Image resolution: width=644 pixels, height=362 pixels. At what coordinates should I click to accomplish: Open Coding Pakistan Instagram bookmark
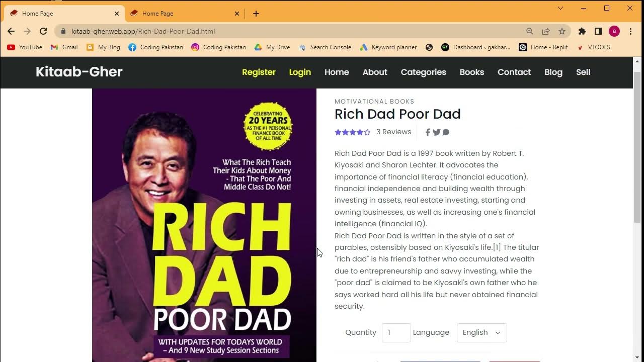(x=219, y=47)
